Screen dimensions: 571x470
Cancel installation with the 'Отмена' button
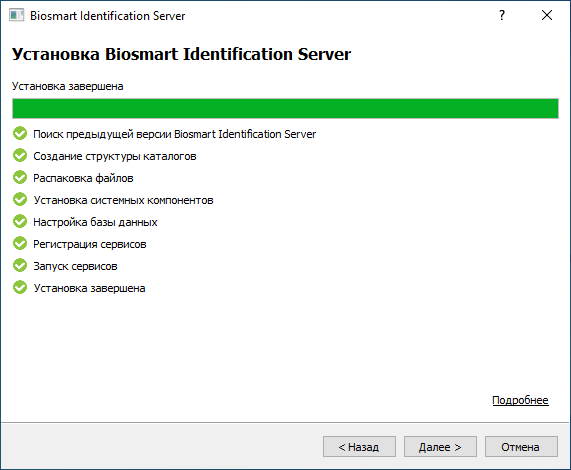[521, 447]
